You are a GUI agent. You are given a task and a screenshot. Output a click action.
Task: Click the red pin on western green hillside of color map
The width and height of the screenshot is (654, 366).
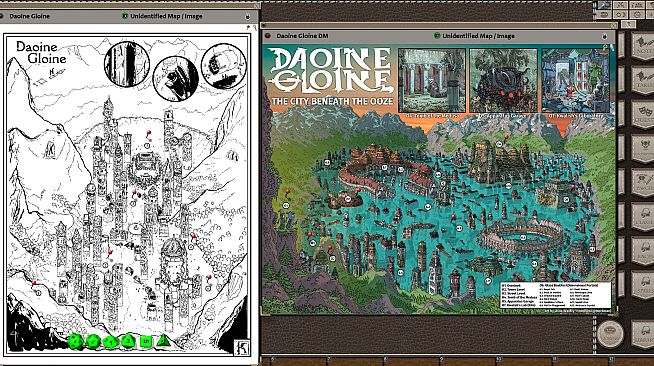pyautogui.click(x=287, y=193)
